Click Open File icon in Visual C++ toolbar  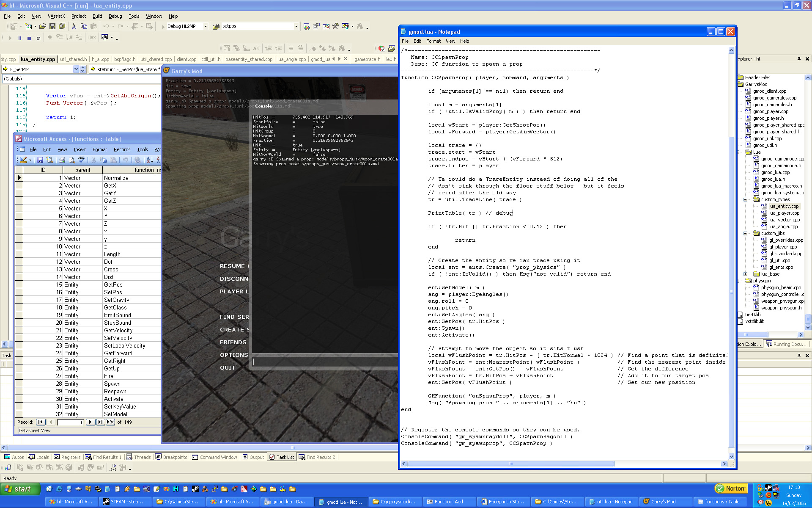[x=42, y=26]
